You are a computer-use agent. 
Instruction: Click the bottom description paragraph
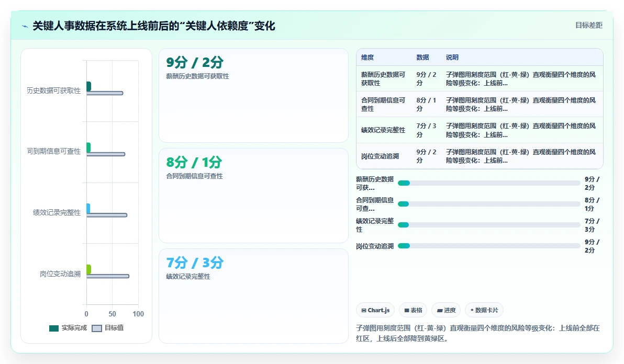click(477, 333)
